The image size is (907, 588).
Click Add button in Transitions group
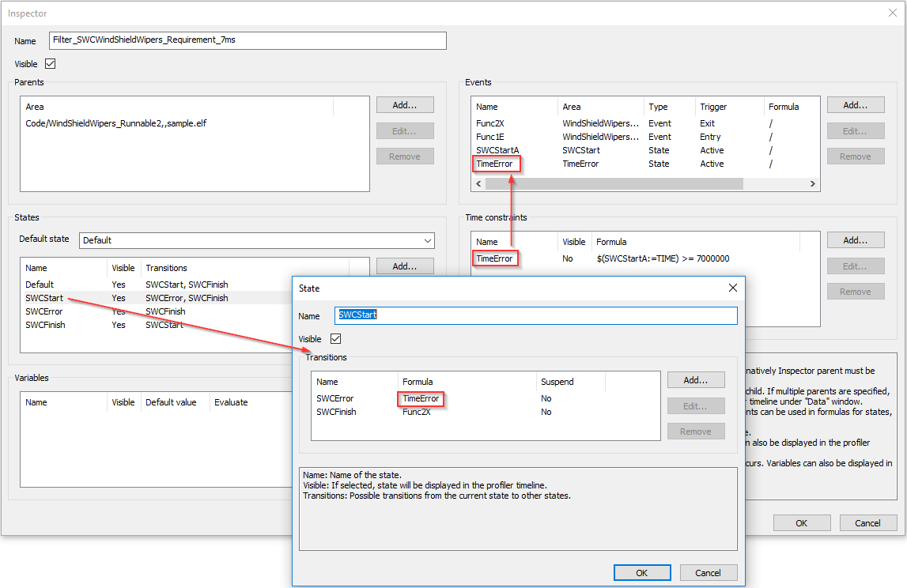point(695,380)
